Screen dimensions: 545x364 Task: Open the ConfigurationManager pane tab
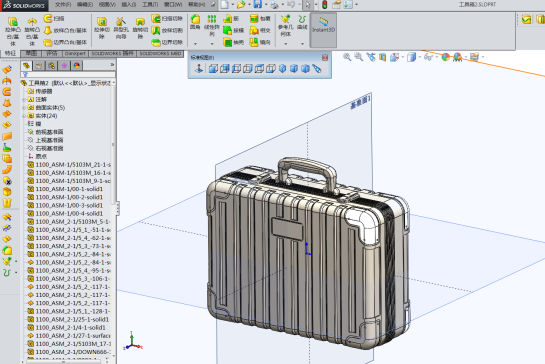[51, 65]
